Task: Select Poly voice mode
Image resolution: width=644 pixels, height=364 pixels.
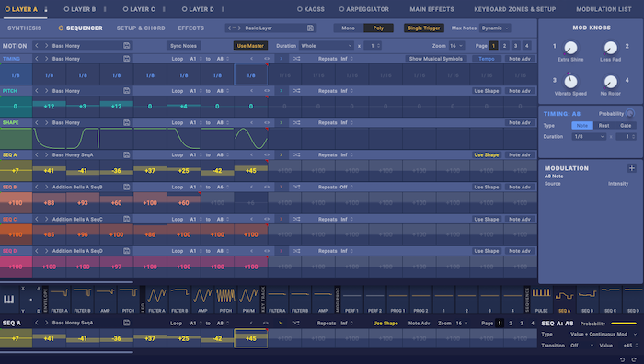Action: (x=378, y=28)
